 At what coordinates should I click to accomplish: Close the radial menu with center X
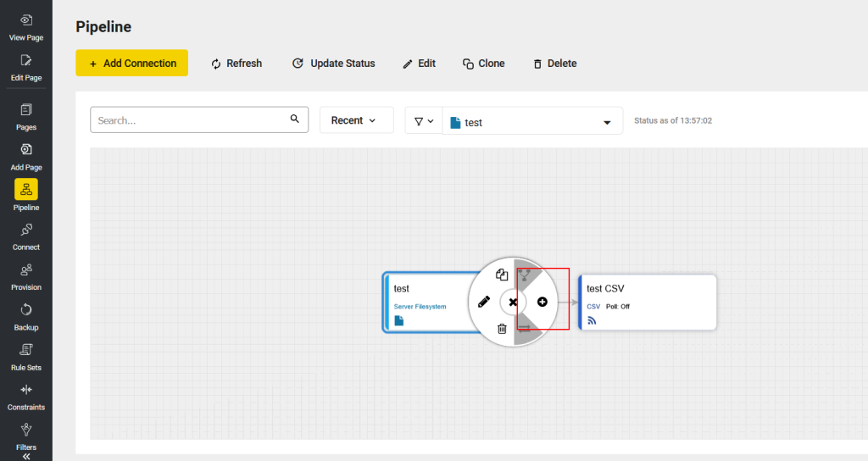click(x=513, y=302)
